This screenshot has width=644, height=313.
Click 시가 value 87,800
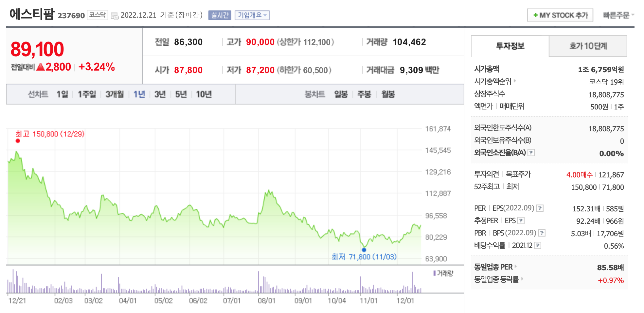pyautogui.click(x=188, y=70)
